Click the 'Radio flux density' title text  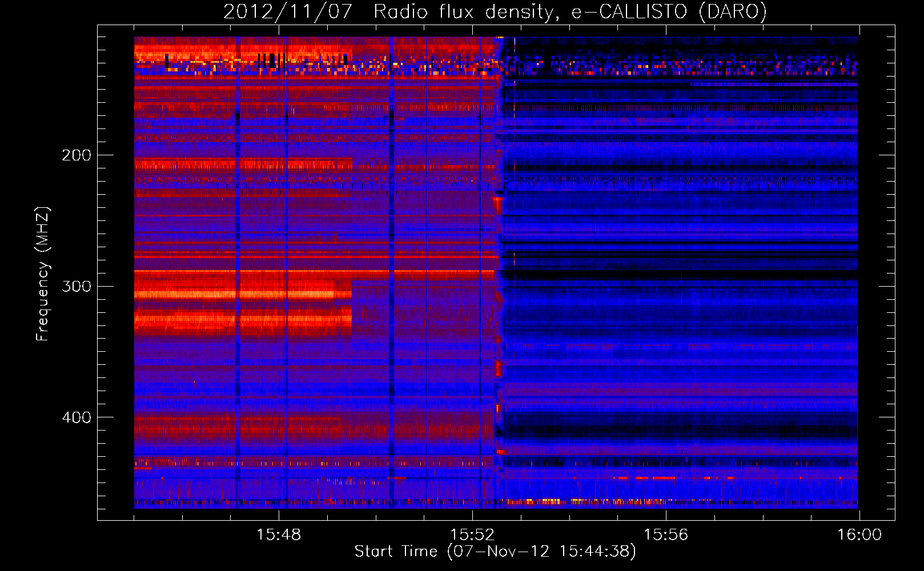[465, 12]
